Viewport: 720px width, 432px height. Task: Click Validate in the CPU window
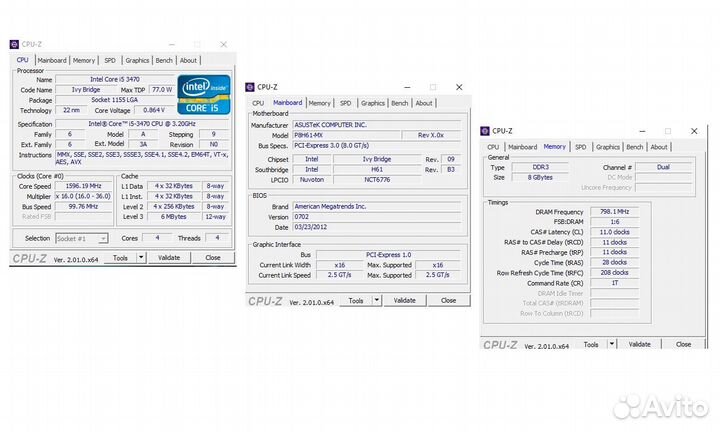pyautogui.click(x=169, y=258)
